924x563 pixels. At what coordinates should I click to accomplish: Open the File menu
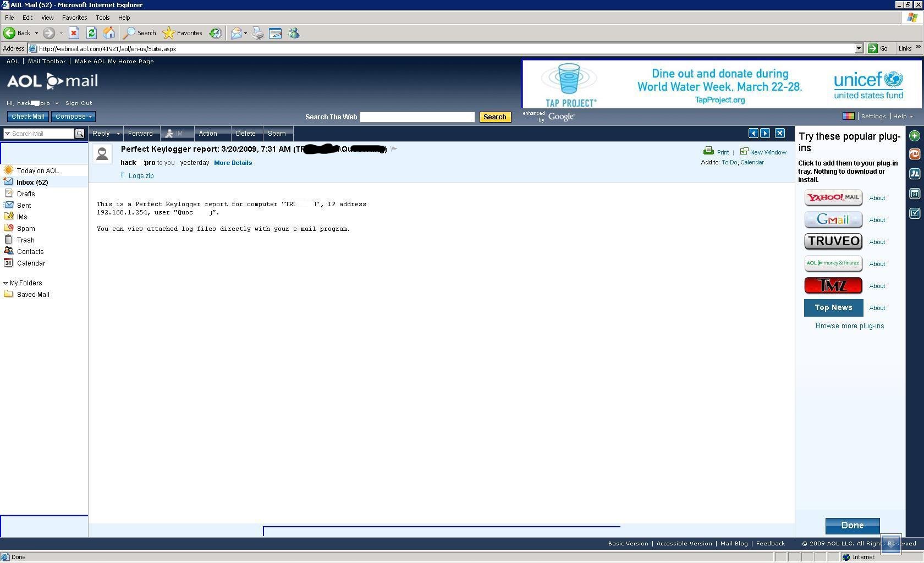[x=9, y=18]
